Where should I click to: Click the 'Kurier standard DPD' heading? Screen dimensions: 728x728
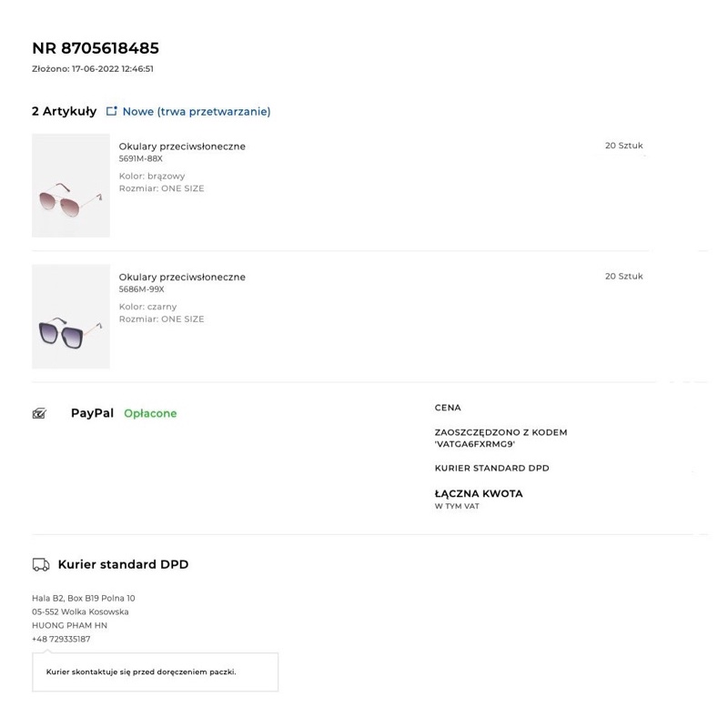123,564
